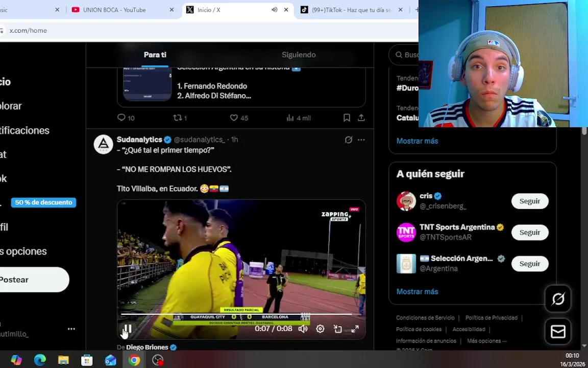Screen dimensions: 588x368
Task: Follow the cris account
Action: (529, 201)
